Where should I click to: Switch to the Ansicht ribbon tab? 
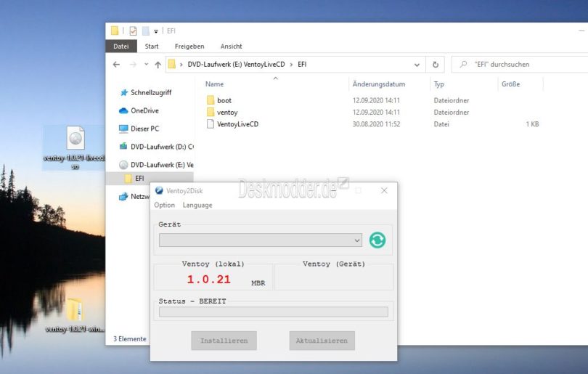point(231,46)
